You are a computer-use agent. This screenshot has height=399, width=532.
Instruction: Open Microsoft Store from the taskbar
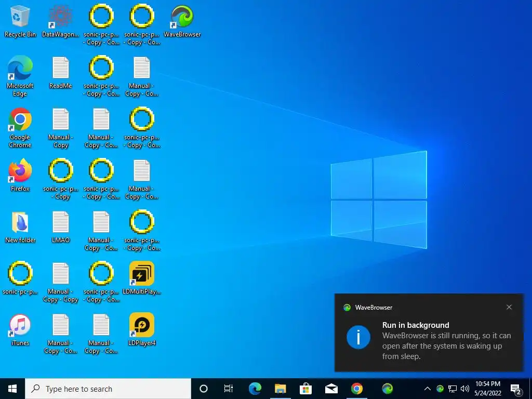(305, 389)
